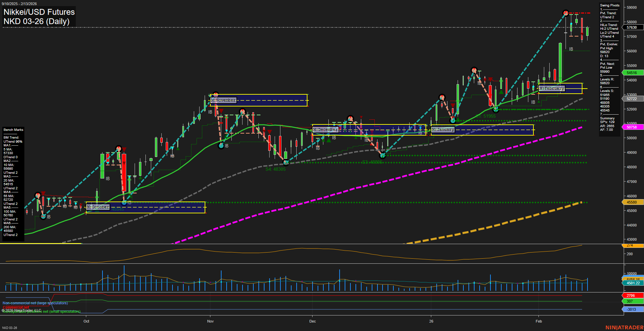Screen dimensions: 644x331
Task: Collapse the Bench Marks panel on the left
Action: (13, 129)
